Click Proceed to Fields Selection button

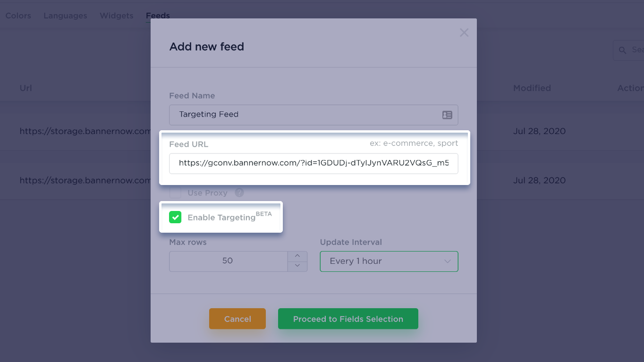pyautogui.click(x=348, y=319)
